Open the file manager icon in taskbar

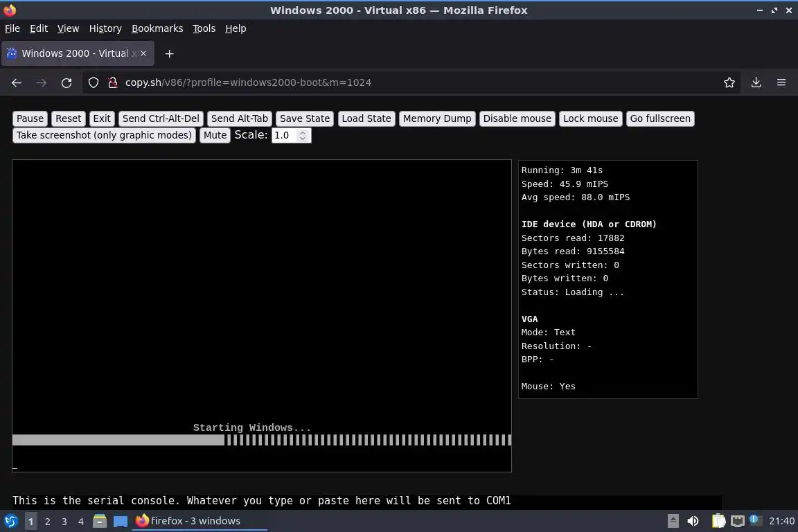[x=99, y=521]
